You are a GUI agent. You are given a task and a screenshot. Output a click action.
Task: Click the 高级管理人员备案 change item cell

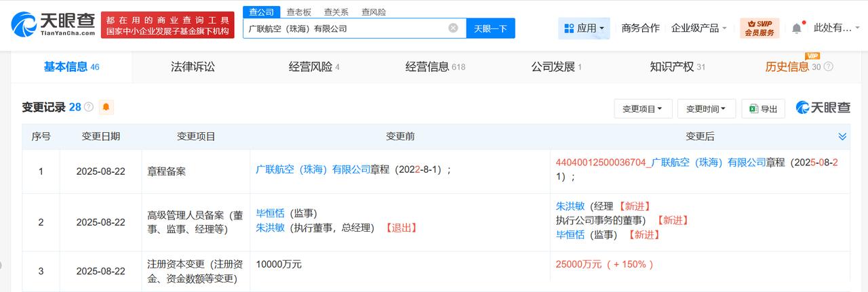click(x=195, y=222)
